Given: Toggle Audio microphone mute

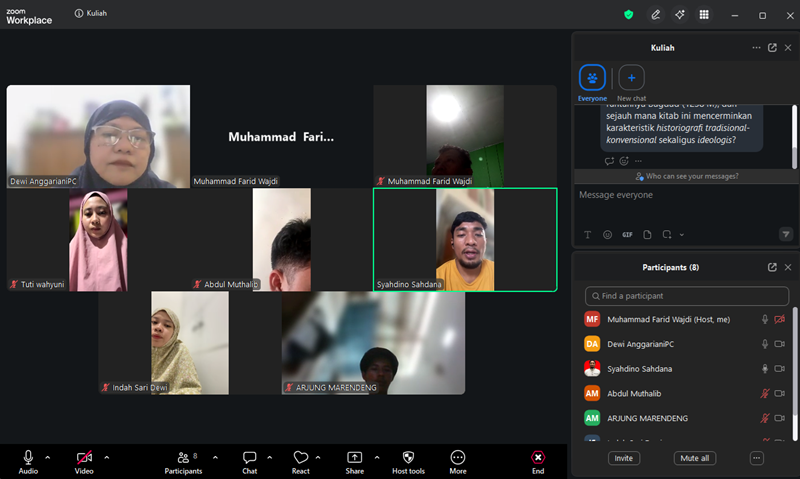Looking at the screenshot, I should click(x=28, y=458).
